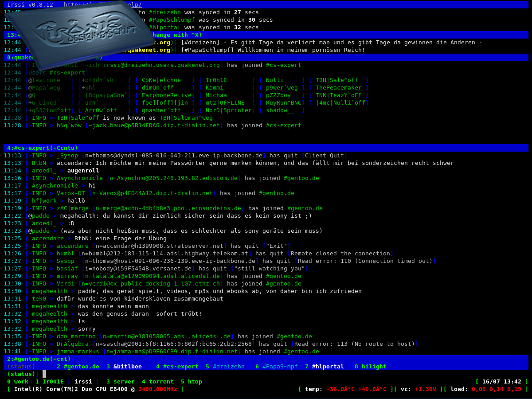532x399 pixels.
Task: Select nick NorD|Sprinter in the users list
Action: tap(229, 110)
